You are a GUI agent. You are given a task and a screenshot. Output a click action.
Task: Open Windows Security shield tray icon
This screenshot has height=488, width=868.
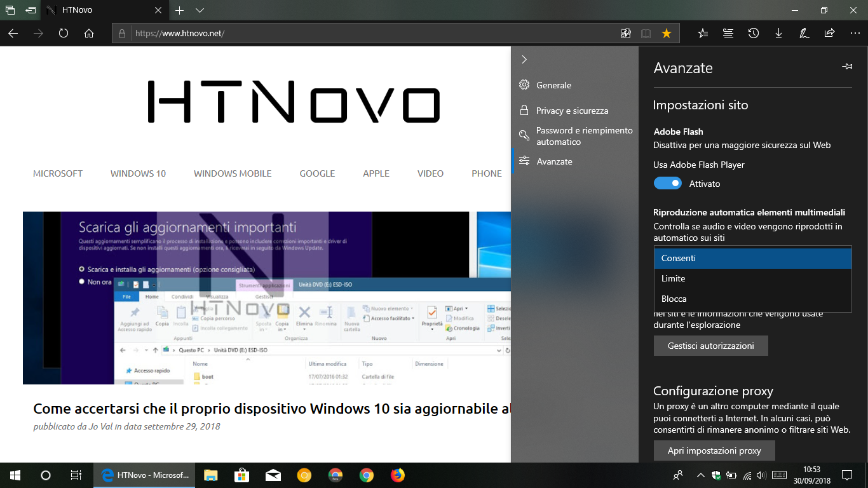[x=716, y=475]
